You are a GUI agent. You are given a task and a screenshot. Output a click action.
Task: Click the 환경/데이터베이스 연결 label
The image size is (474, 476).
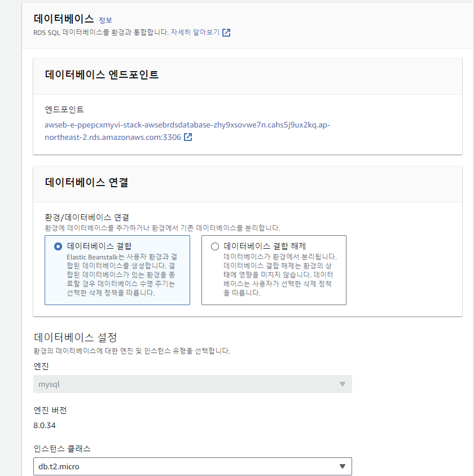pos(87,217)
